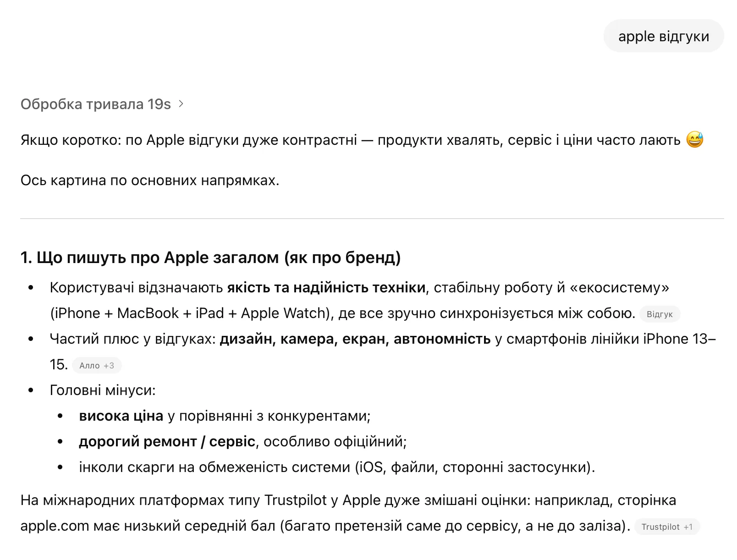
Task: Click the bullet about iOS system limitations
Action: (336, 467)
